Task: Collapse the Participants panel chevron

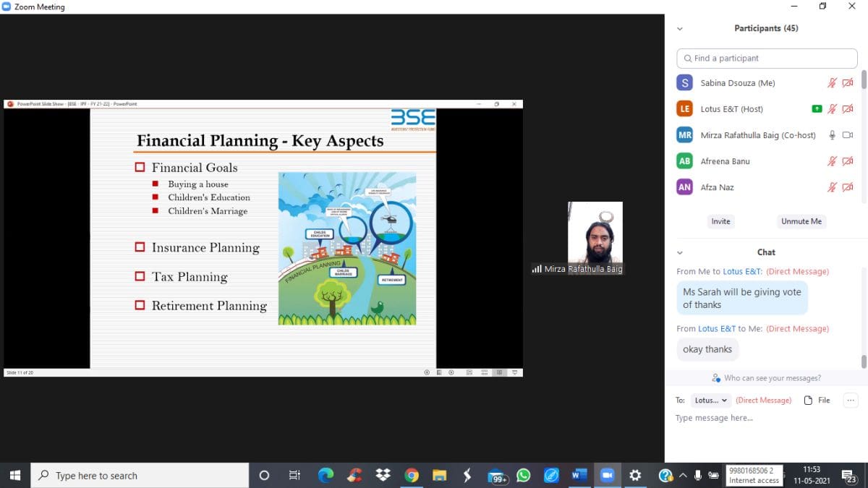Action: click(x=679, y=29)
